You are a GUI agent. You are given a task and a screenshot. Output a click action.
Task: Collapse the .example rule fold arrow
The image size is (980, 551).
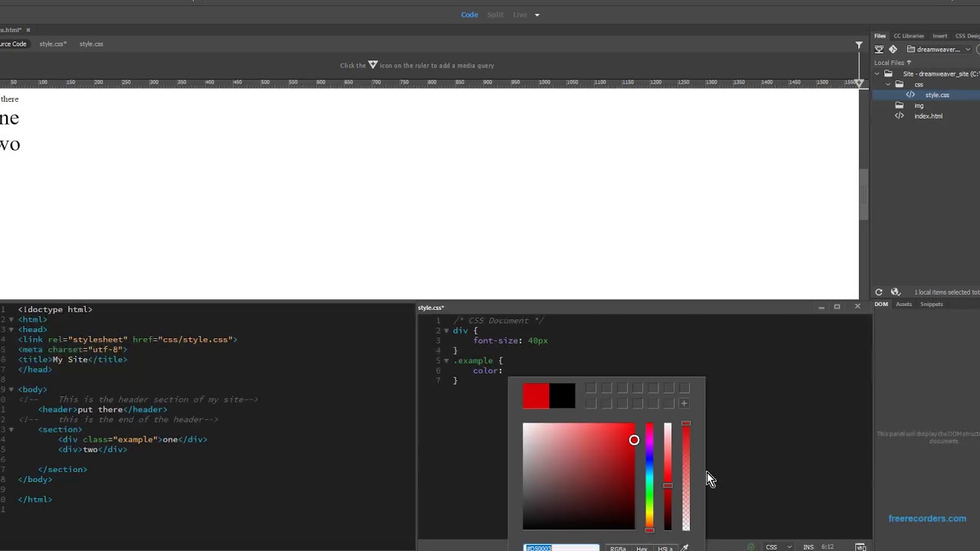click(446, 360)
